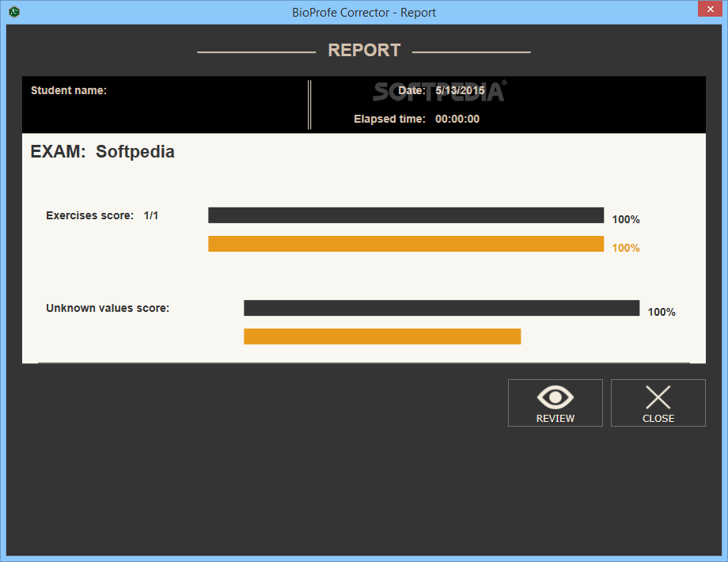Click the REPORT title heading
This screenshot has width=728, height=562.
pos(365,50)
